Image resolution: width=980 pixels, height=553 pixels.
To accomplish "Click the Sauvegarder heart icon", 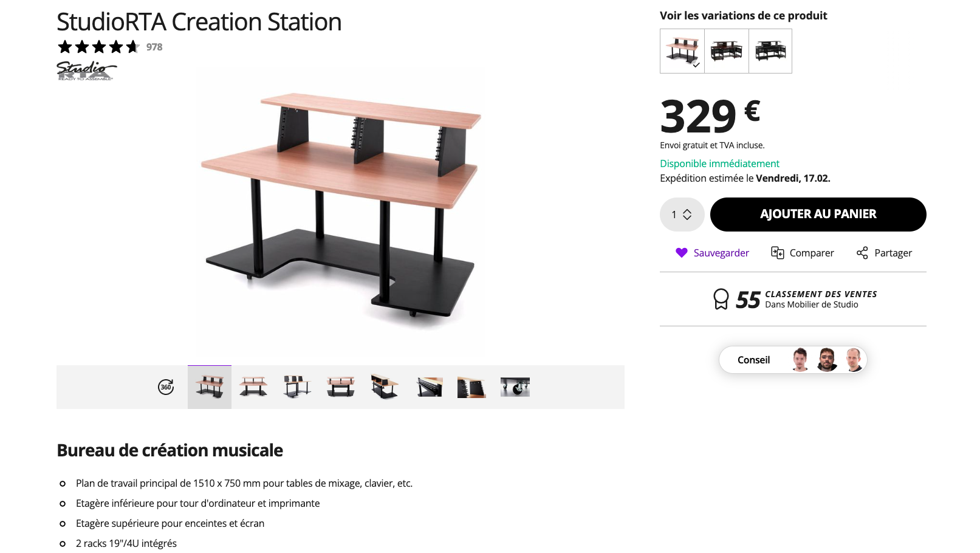I will tap(682, 253).
